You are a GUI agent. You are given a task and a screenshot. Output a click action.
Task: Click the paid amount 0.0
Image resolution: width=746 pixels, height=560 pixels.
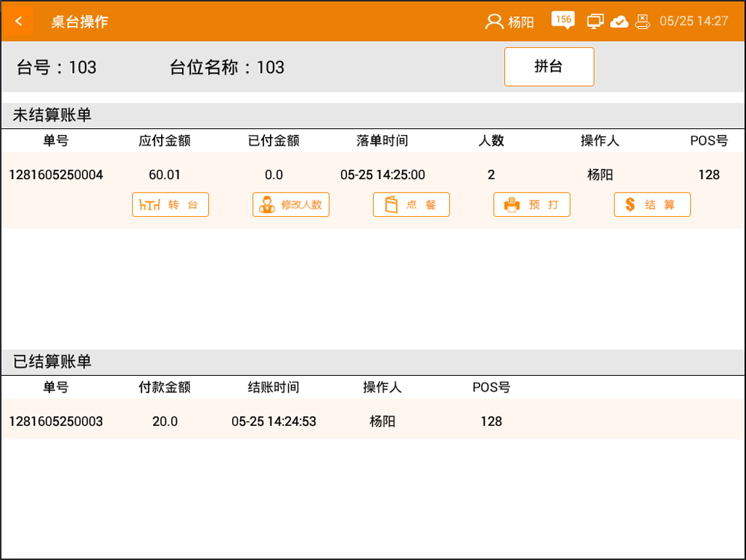point(274,175)
